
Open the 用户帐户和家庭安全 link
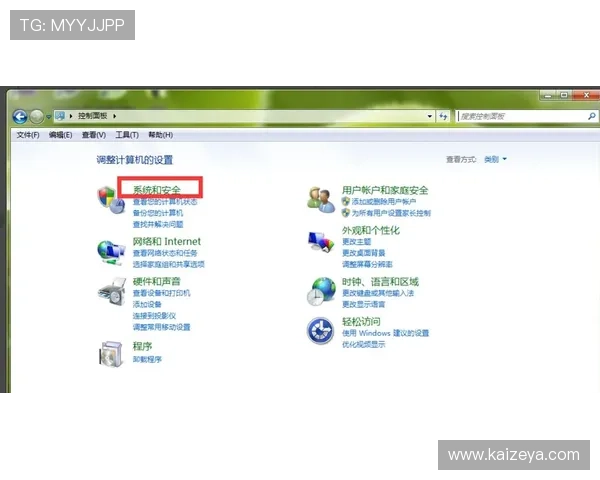pyautogui.click(x=385, y=190)
